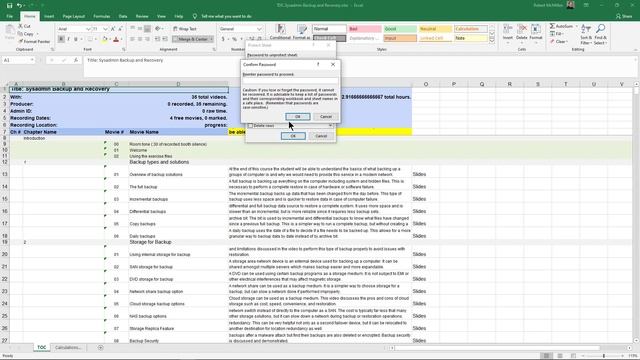Click the Increase Indent icon

(x=165, y=39)
